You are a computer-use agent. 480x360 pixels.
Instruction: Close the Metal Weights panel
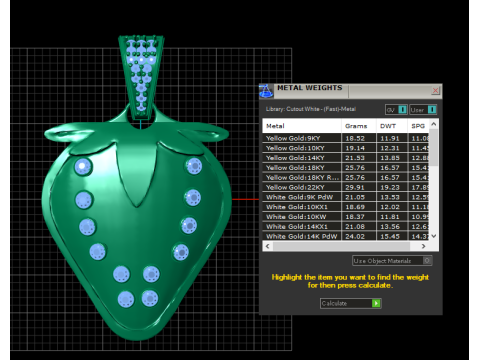coord(435,90)
